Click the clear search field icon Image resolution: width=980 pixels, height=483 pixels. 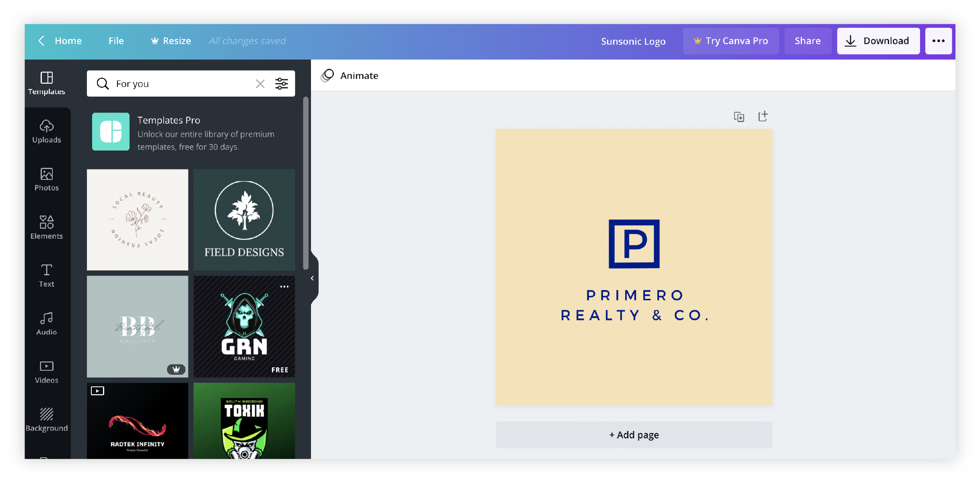click(260, 83)
